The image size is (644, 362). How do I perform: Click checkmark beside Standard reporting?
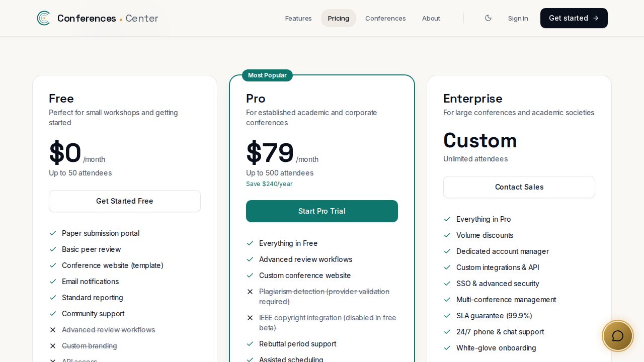coord(53,298)
